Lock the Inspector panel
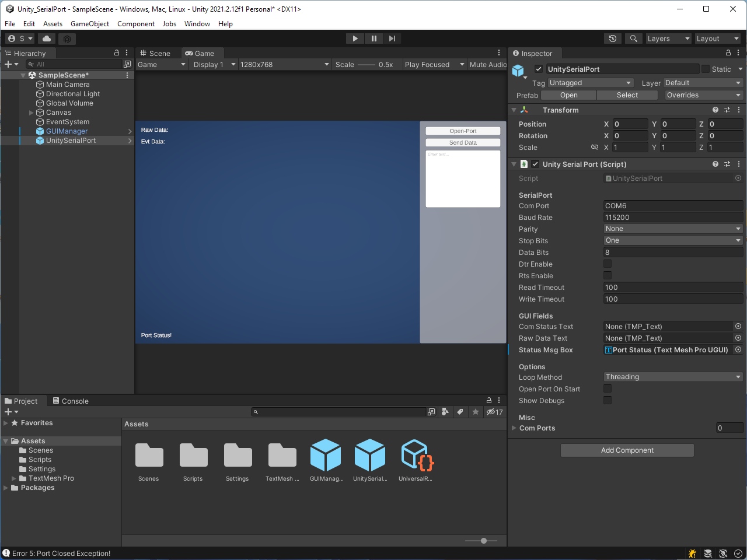Image resolution: width=747 pixels, height=560 pixels. pos(728,53)
